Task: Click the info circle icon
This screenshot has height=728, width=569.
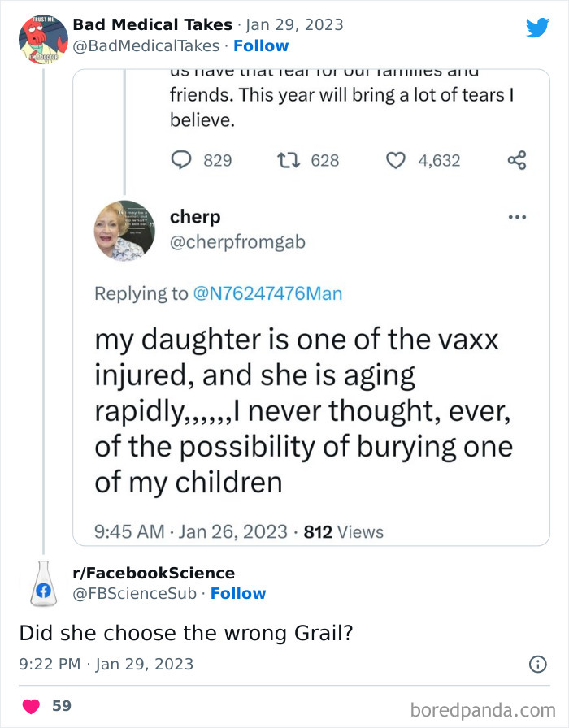Action: [537, 665]
